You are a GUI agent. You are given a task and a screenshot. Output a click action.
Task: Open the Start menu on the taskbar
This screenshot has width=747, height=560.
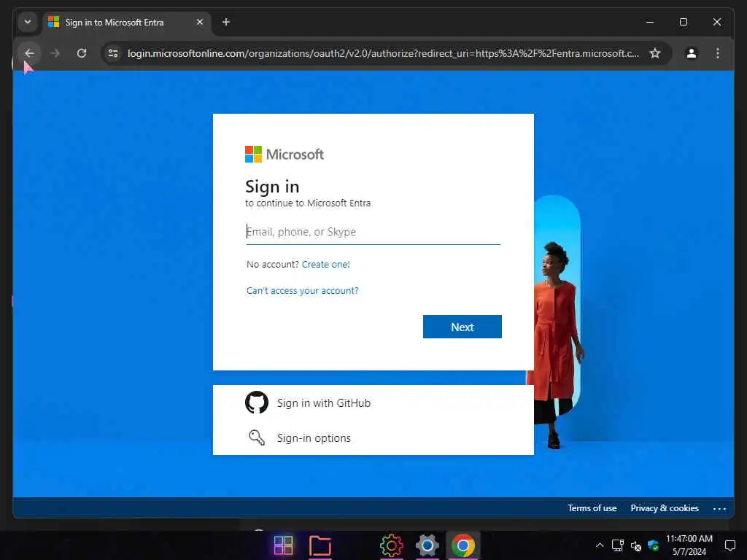[x=284, y=545]
